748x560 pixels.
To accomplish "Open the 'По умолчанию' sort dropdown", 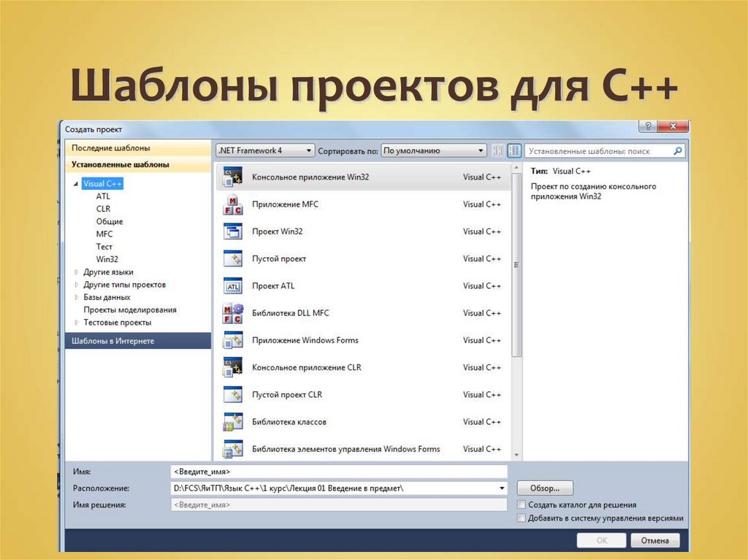I will [434, 150].
